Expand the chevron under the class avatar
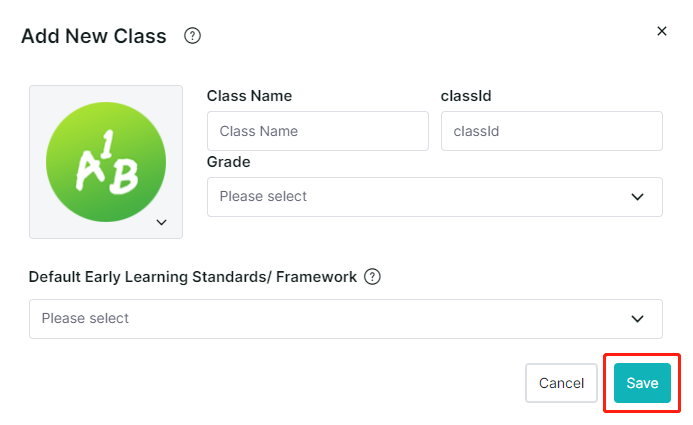The height and width of the screenshot is (425, 693). [162, 222]
